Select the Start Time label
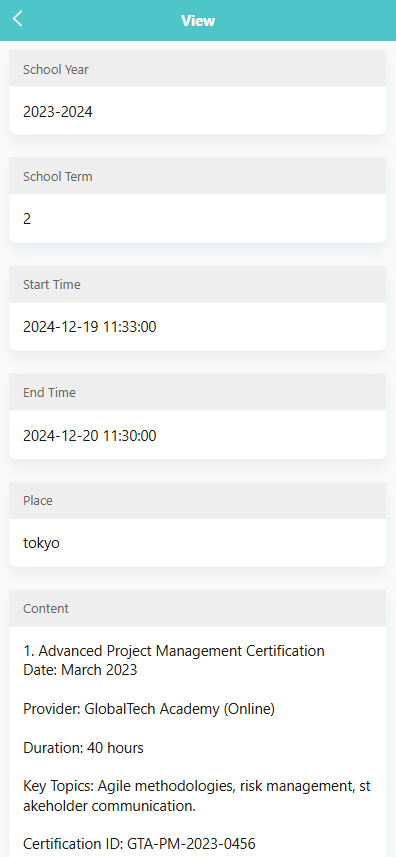This screenshot has height=857, width=396. [51, 285]
